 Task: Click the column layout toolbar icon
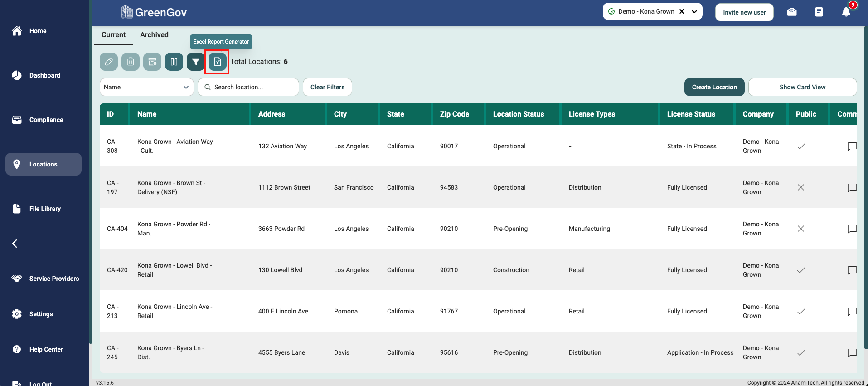click(x=174, y=62)
